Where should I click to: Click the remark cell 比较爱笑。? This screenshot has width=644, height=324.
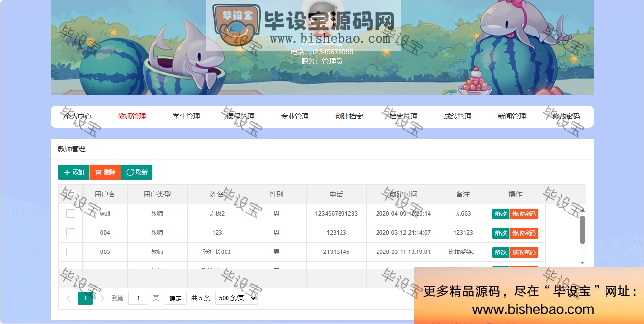tap(463, 252)
